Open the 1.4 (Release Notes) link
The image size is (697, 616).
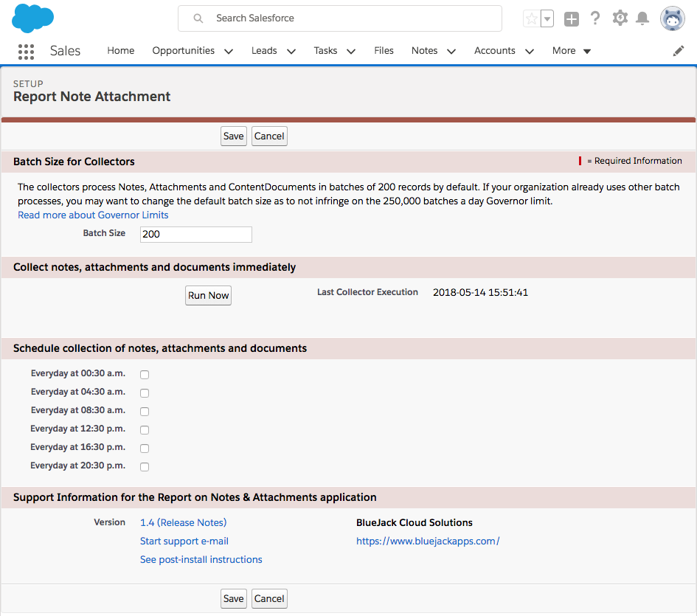tap(183, 522)
